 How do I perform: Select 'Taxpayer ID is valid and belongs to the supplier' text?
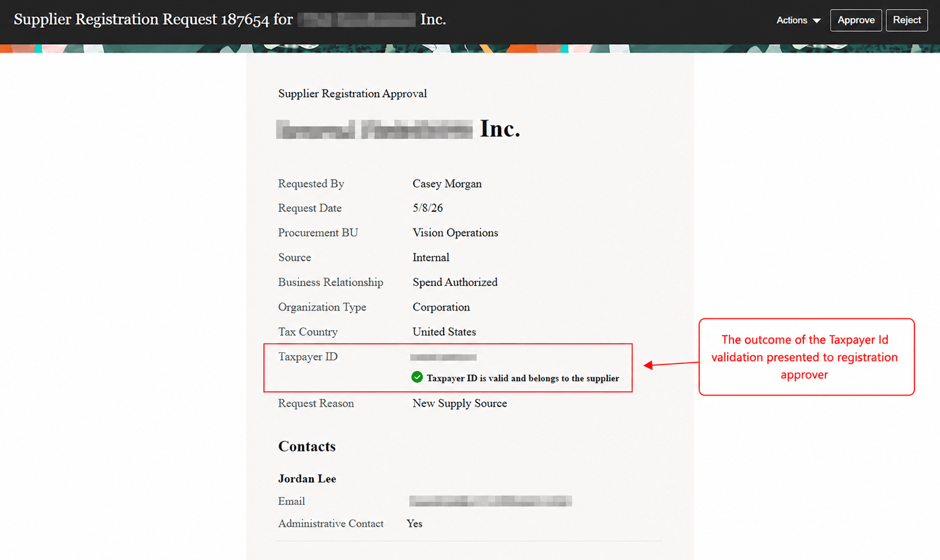tap(523, 378)
